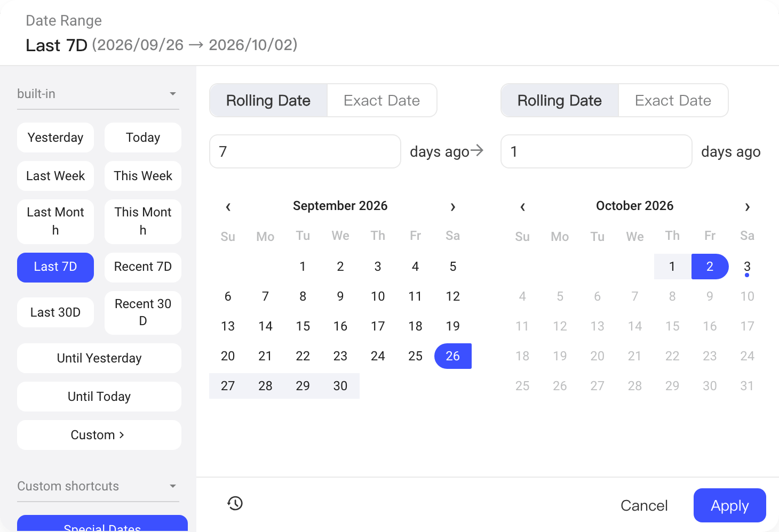Choose September 1 in the calendar

[x=303, y=267]
